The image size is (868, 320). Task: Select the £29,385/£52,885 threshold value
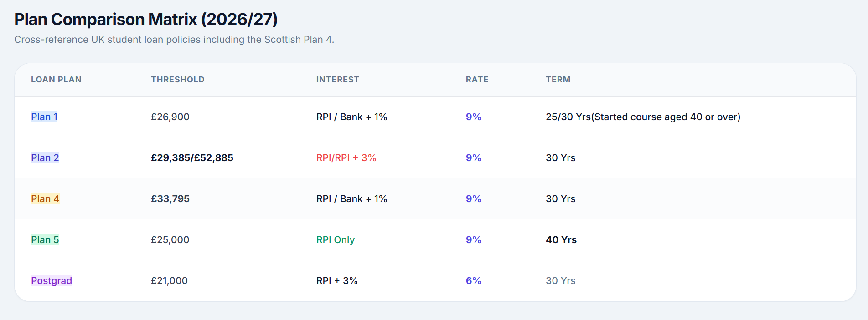(192, 158)
